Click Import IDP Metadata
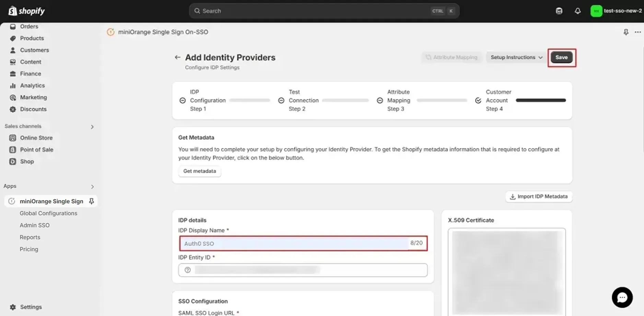Image resolution: width=644 pixels, height=316 pixels. [x=538, y=196]
